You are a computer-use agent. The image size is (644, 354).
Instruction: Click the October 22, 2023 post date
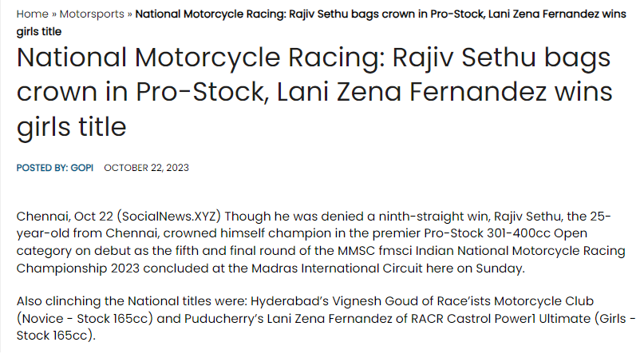(x=146, y=168)
